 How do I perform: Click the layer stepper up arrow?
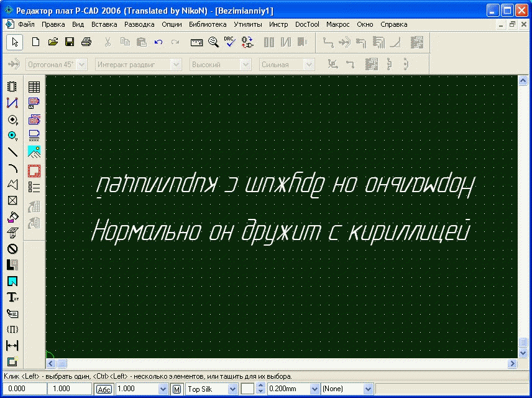coord(260,386)
